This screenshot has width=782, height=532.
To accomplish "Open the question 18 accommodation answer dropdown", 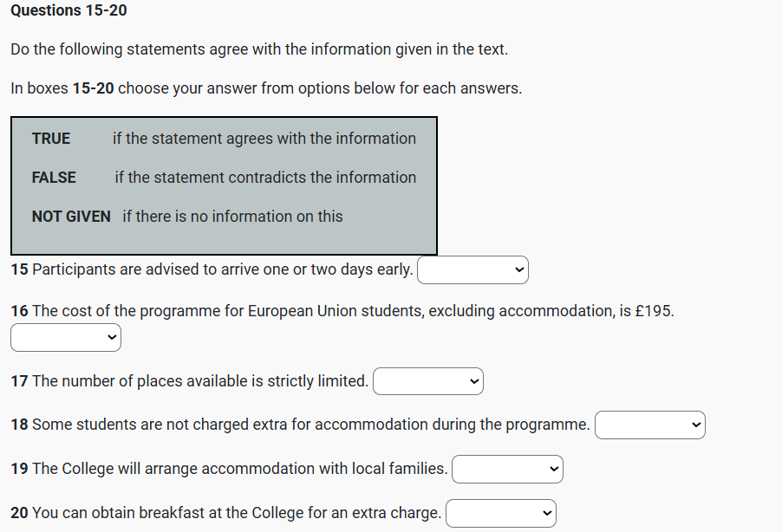I will point(650,425).
